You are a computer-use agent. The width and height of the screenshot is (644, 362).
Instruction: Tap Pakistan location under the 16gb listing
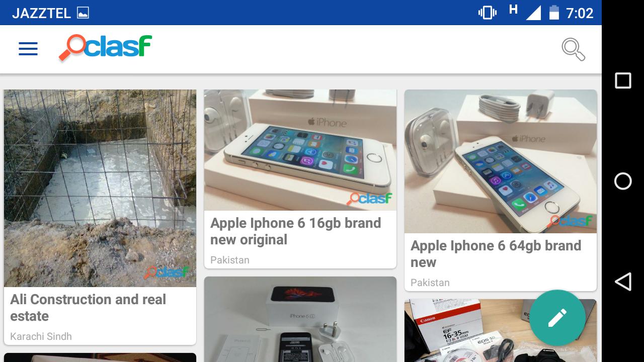pyautogui.click(x=230, y=260)
